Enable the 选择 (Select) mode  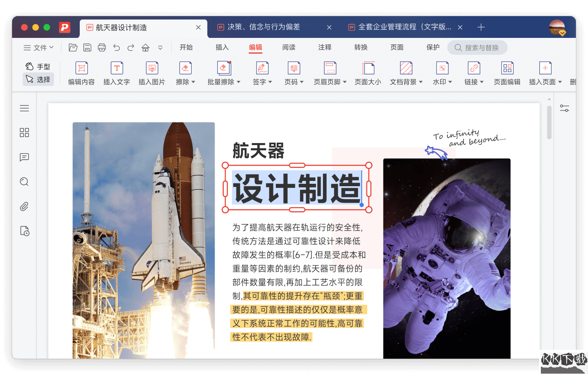point(38,79)
